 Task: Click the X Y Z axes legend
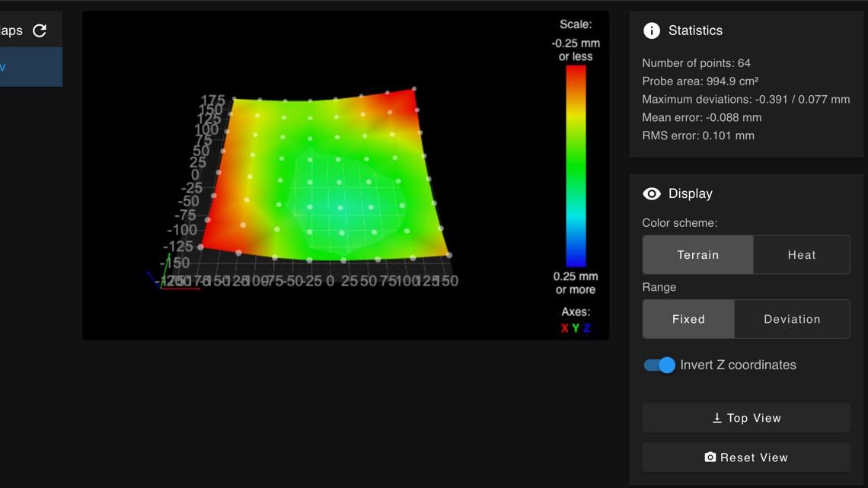(576, 328)
